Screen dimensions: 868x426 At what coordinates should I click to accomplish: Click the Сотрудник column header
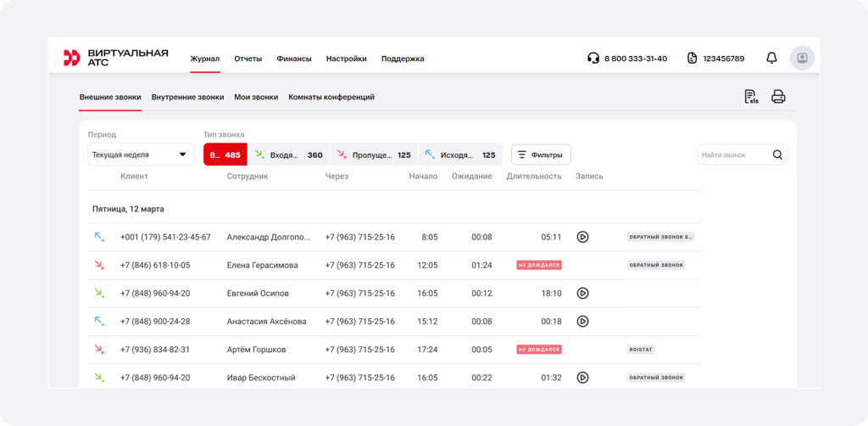[248, 177]
